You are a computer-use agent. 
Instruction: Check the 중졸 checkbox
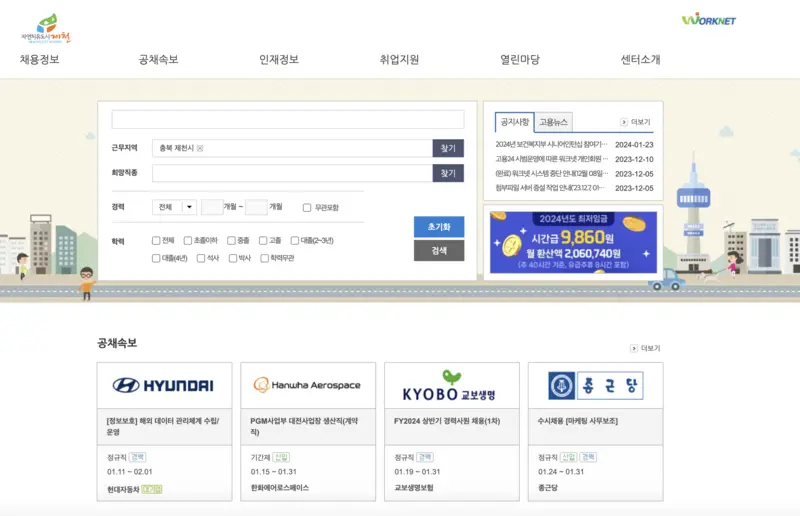[x=231, y=240]
